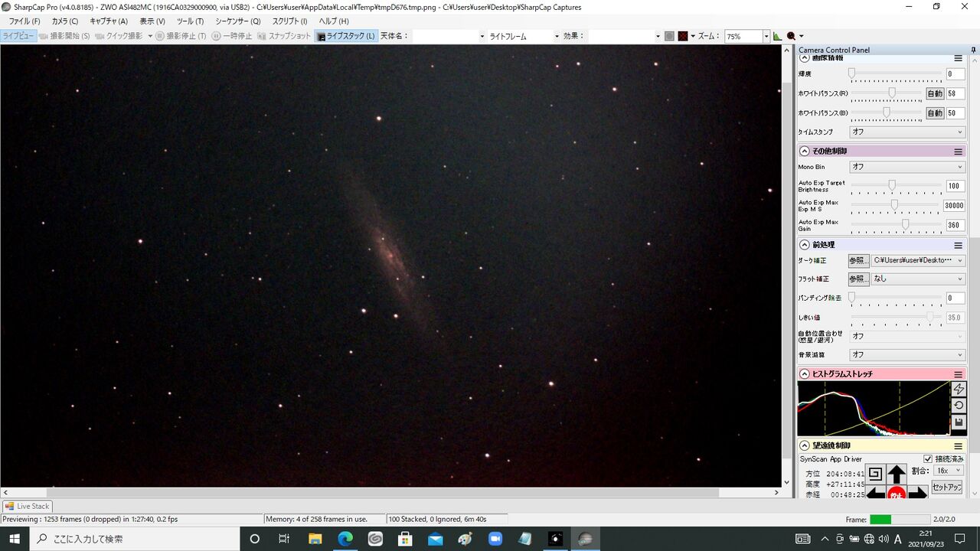Reset the histogram stretch with the circular arrow
Viewport: 980px width, 551px height.
tap(959, 406)
